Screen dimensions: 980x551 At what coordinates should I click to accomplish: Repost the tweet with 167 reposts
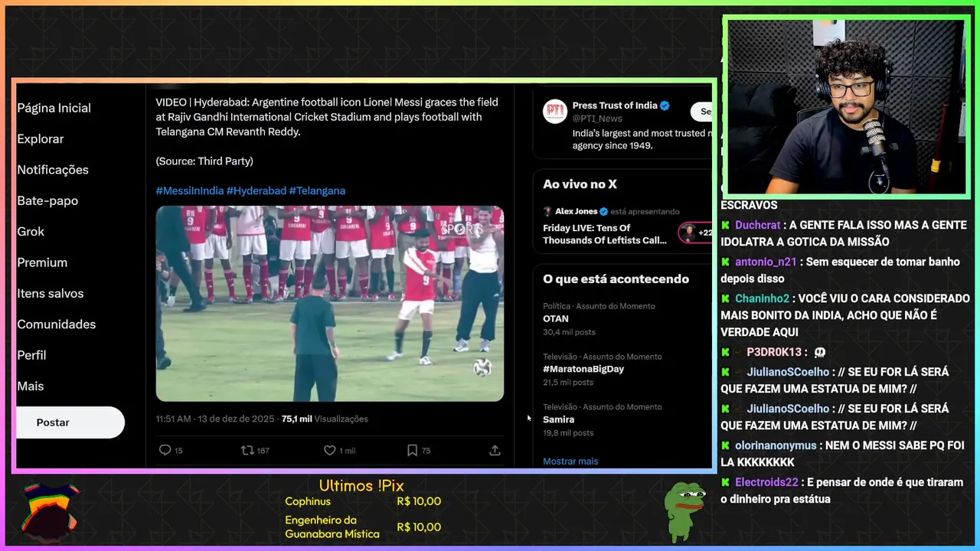(x=247, y=450)
